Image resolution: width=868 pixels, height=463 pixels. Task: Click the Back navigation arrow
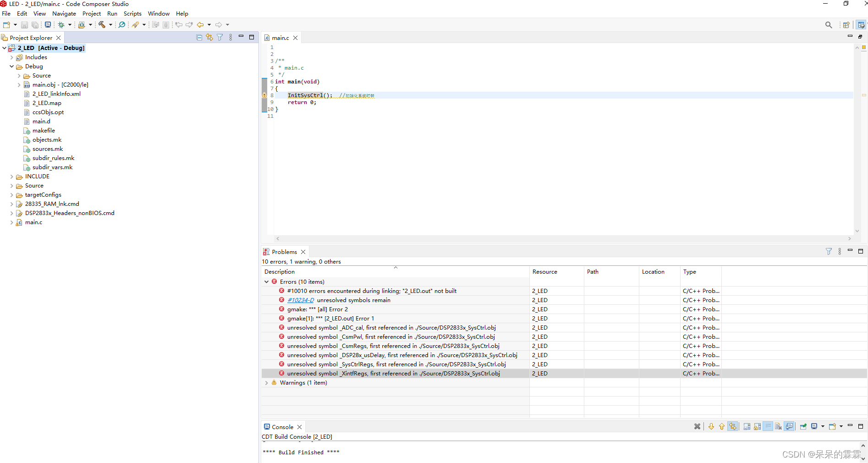click(200, 25)
